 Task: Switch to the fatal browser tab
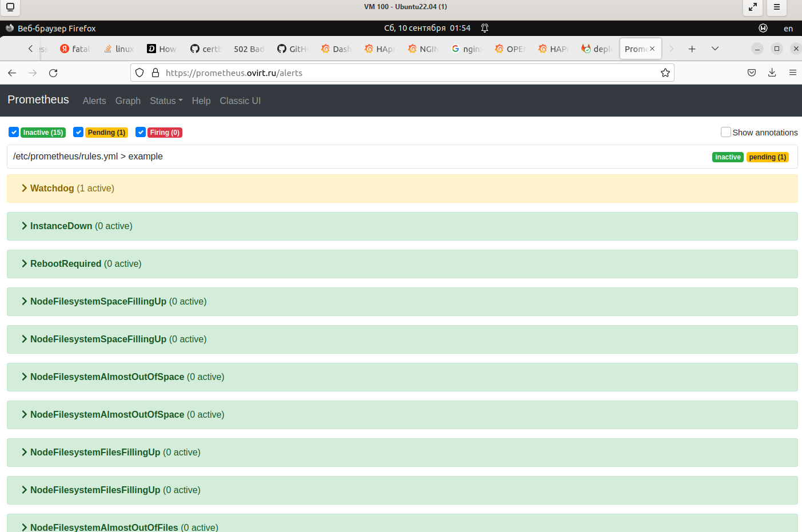coord(75,49)
